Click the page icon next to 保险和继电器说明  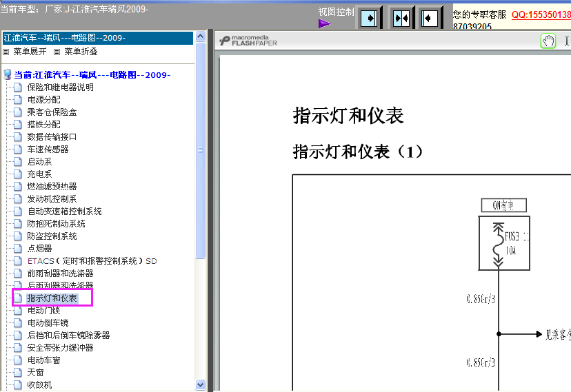click(x=17, y=87)
